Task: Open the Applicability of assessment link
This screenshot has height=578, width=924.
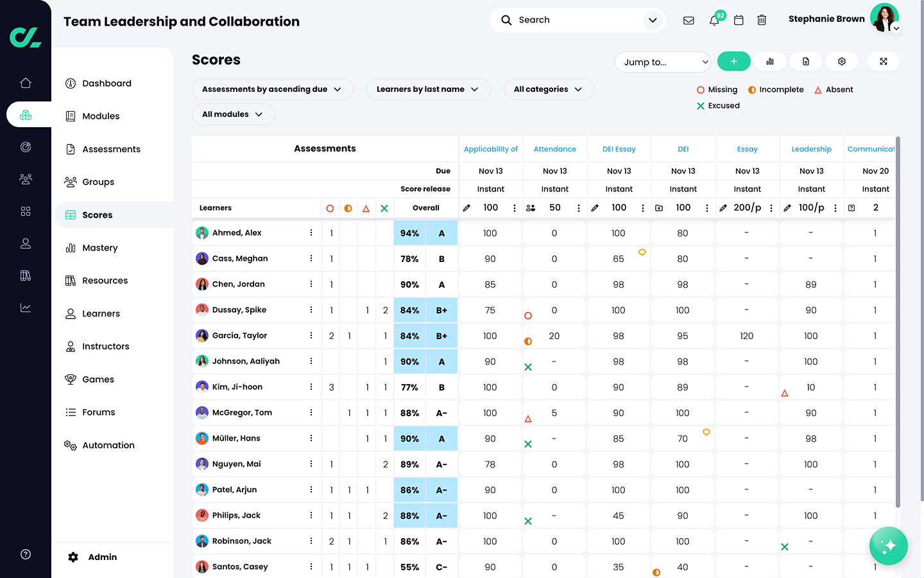Action: pos(491,149)
